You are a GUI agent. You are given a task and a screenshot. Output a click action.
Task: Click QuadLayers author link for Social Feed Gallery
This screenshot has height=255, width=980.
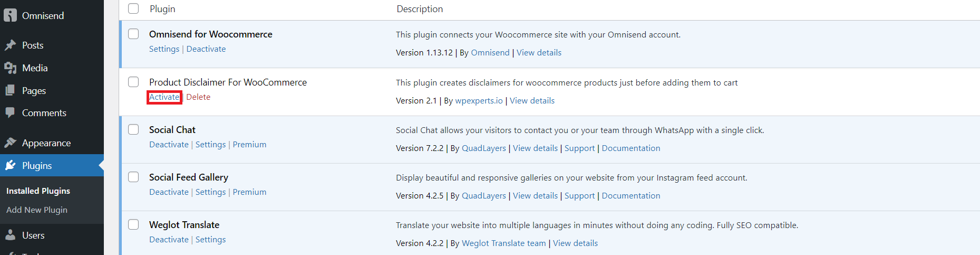click(x=484, y=196)
